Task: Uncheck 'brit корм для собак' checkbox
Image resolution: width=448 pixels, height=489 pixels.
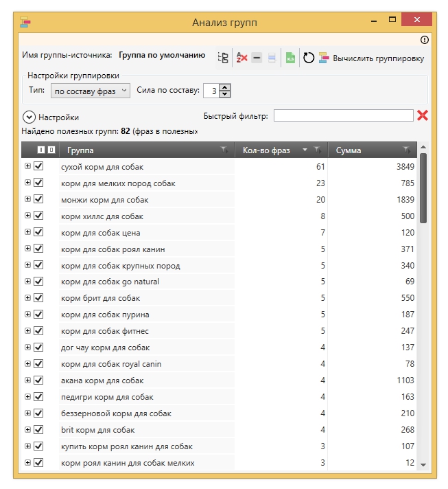Action: pyautogui.click(x=38, y=430)
